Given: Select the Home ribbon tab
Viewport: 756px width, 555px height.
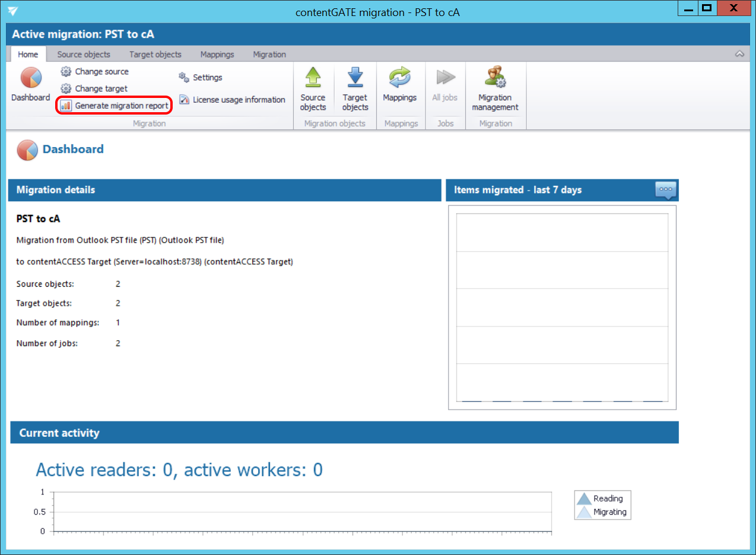Looking at the screenshot, I should pos(28,54).
